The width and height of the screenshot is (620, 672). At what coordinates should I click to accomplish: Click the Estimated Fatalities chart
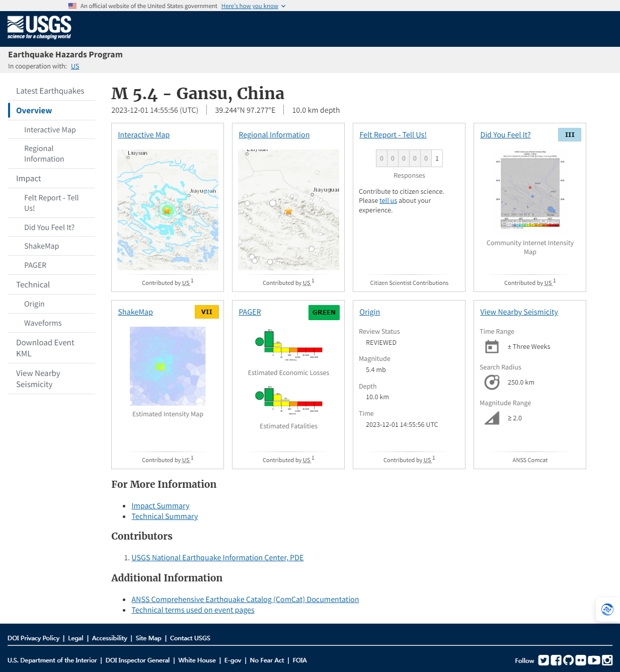tap(288, 400)
